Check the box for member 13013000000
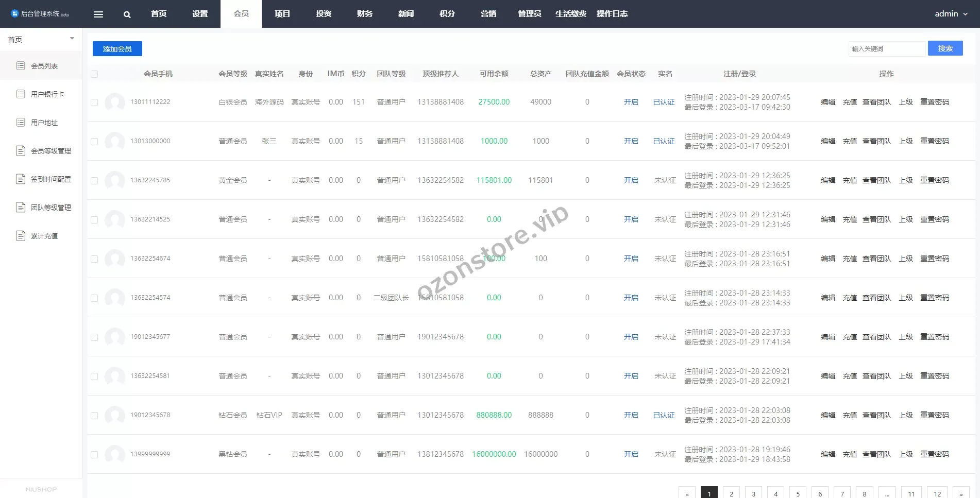 (x=94, y=142)
